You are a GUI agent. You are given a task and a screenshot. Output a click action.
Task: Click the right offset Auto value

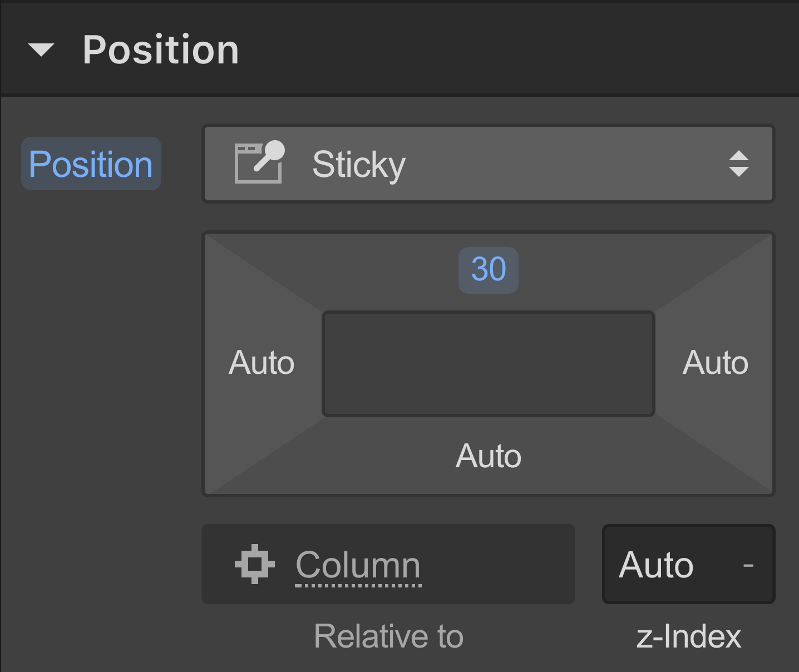point(715,363)
